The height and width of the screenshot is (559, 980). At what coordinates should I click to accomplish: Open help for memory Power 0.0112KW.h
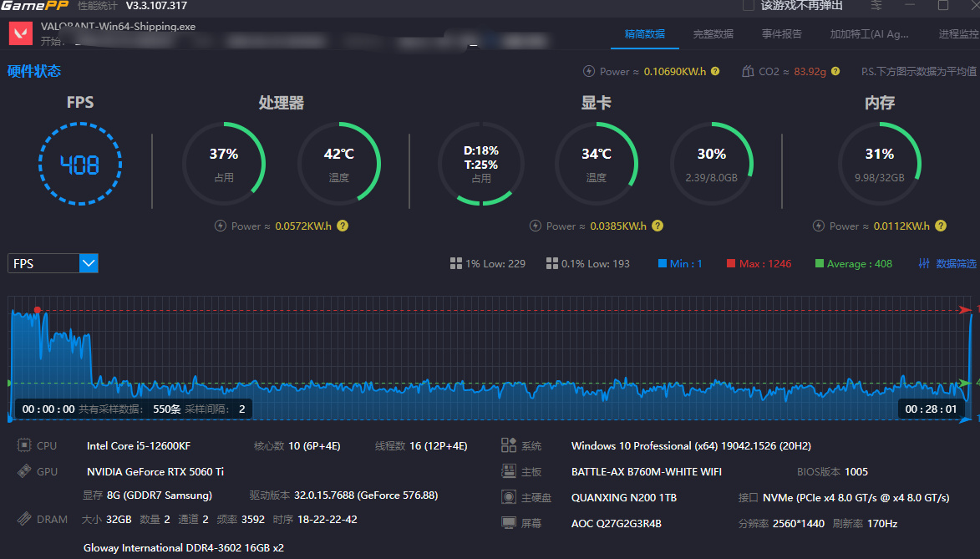click(x=941, y=226)
